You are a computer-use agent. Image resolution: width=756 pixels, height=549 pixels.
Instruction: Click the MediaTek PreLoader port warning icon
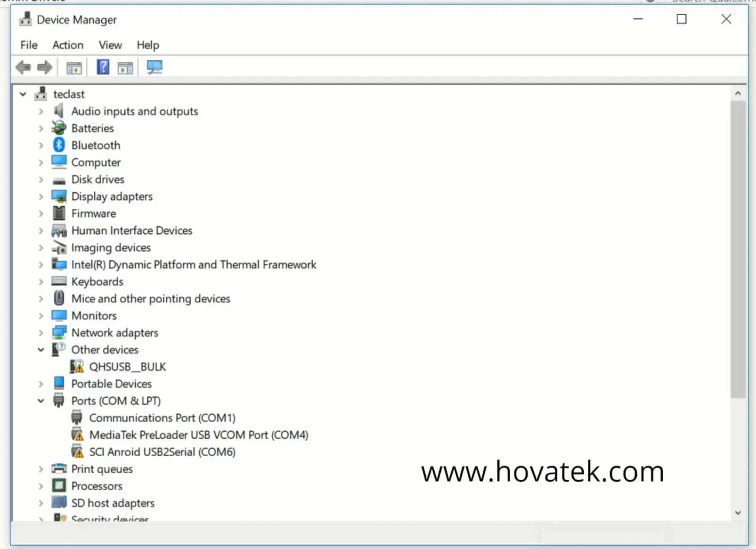click(77, 434)
